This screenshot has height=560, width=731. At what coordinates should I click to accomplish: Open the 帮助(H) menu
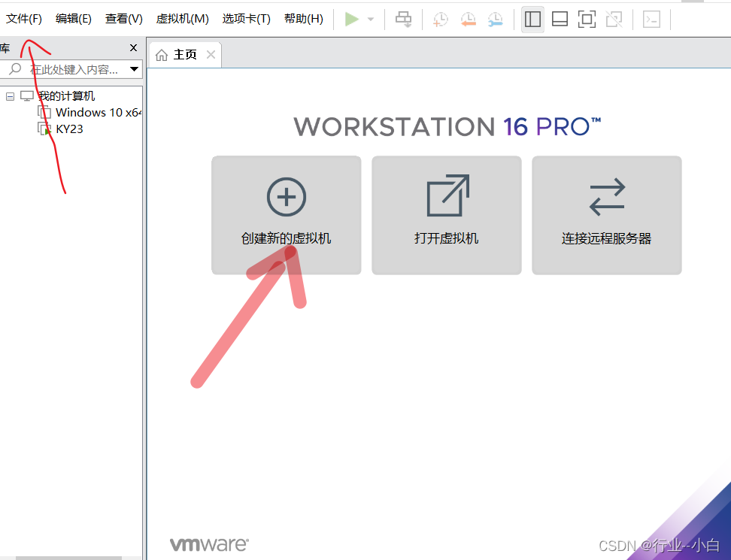pyautogui.click(x=304, y=19)
